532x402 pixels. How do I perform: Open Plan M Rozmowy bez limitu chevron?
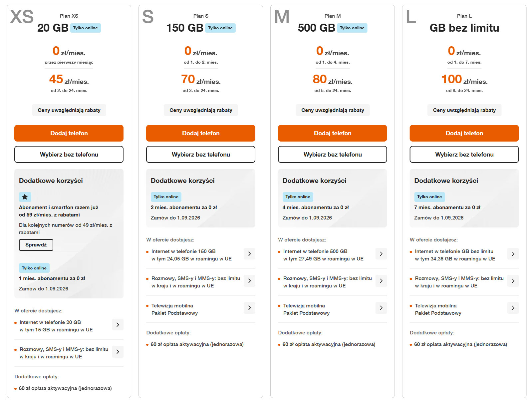tap(381, 281)
